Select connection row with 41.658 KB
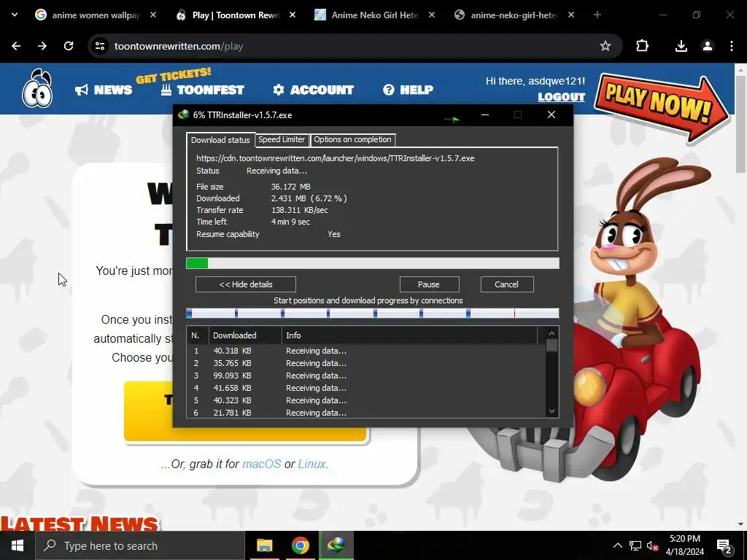 pyautogui.click(x=367, y=388)
